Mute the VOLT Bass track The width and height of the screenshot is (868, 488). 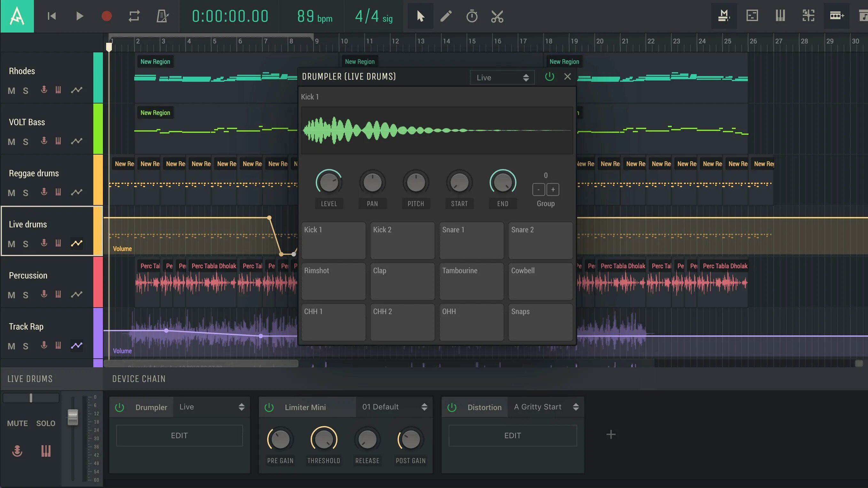[12, 142]
